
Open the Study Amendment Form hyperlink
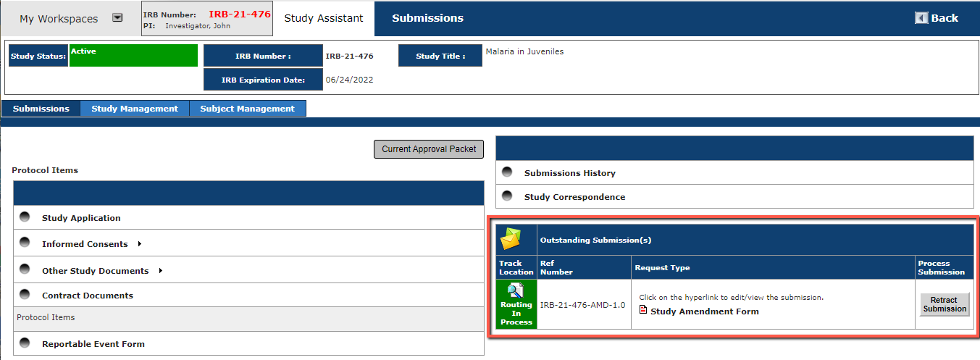[705, 311]
